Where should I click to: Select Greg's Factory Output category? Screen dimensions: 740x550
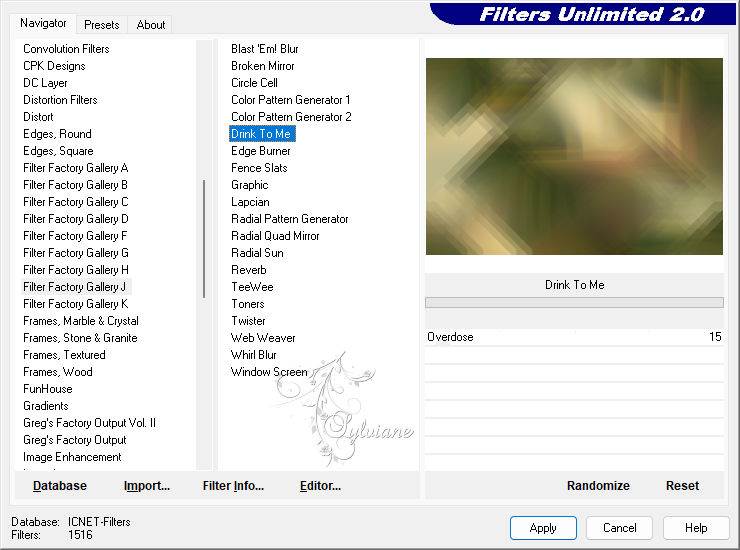[75, 440]
